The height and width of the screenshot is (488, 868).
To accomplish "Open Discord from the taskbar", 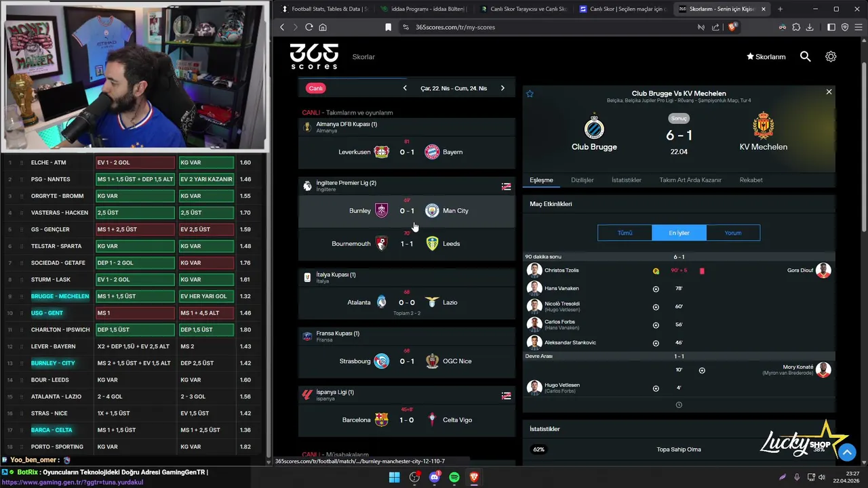I will click(x=435, y=477).
